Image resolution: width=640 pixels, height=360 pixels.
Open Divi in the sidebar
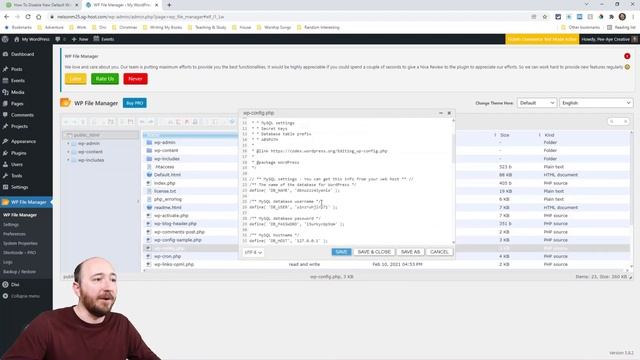(15, 284)
